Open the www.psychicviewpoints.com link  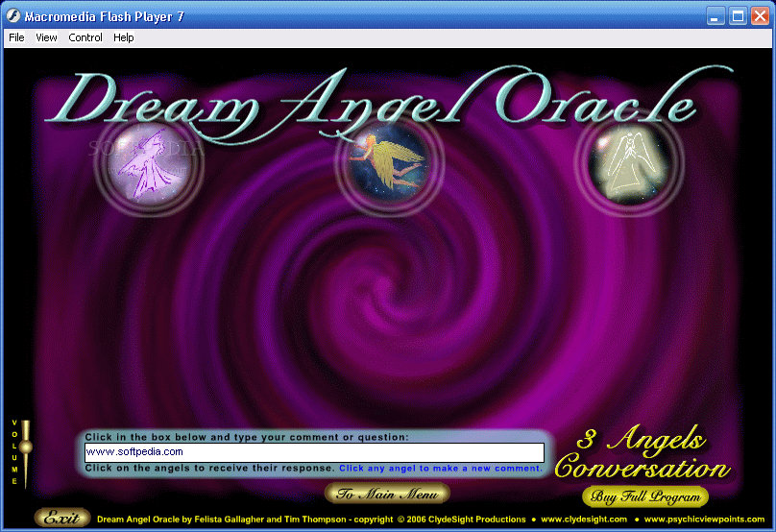(704, 520)
